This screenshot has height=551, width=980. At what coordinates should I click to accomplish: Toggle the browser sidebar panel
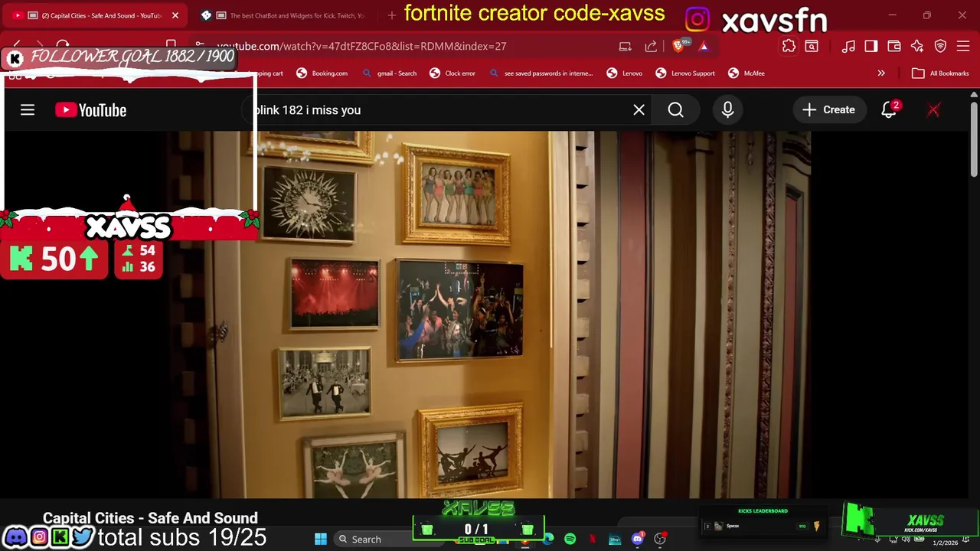tap(871, 46)
